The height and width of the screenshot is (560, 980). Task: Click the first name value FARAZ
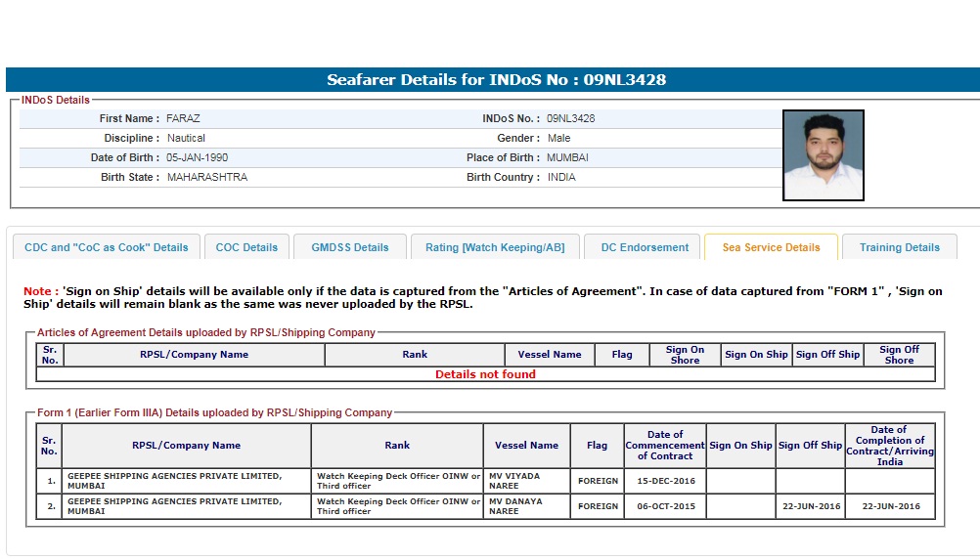(183, 118)
